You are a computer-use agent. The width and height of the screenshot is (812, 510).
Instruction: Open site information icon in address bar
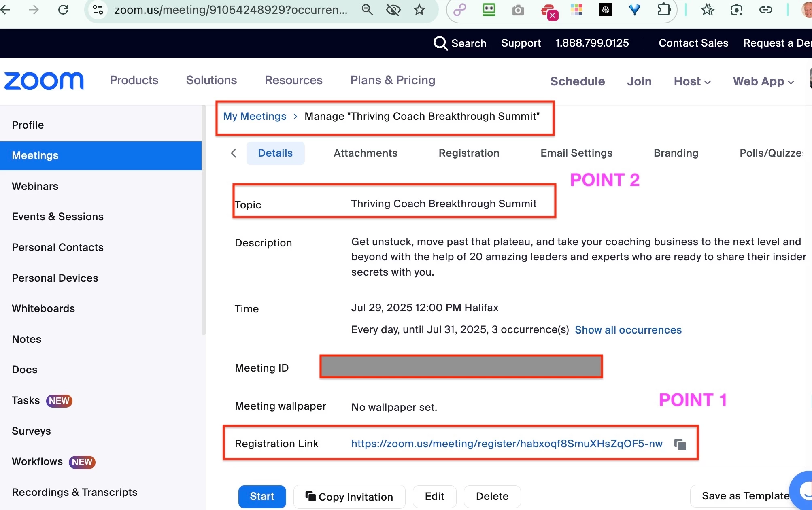point(98,10)
